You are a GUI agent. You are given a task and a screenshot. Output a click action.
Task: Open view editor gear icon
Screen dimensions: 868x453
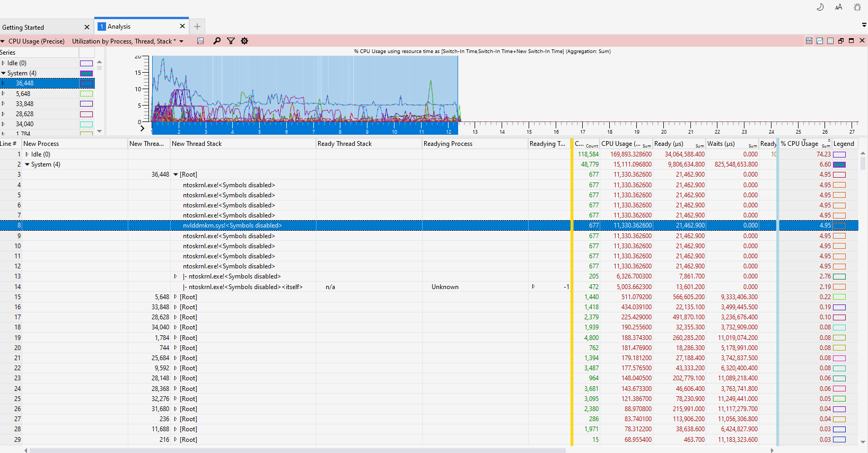[244, 41]
